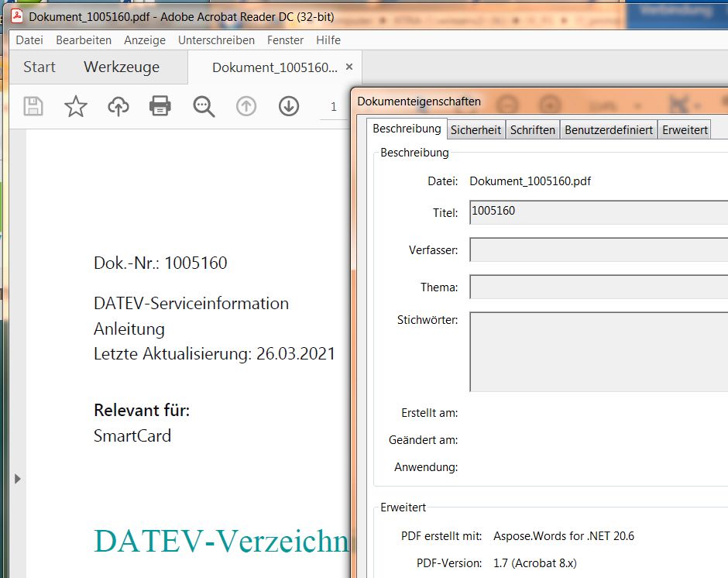Open the Bearbeiten menu
Image resolution: width=728 pixels, height=578 pixels.
coord(84,40)
